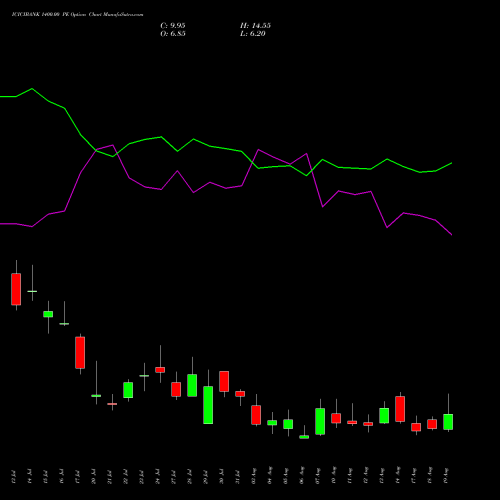Click the last green candle for 19 Aug
The width and height of the screenshot is (500, 500).
tap(448, 422)
